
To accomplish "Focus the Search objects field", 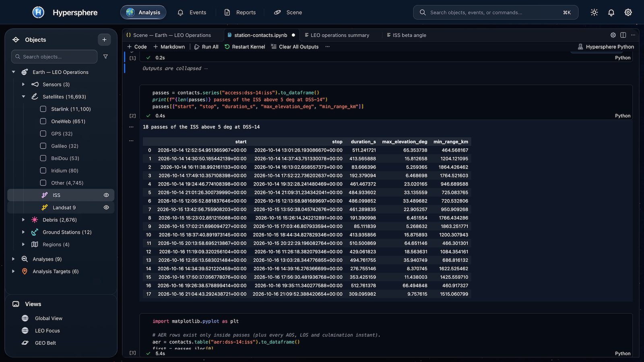I will (54, 57).
